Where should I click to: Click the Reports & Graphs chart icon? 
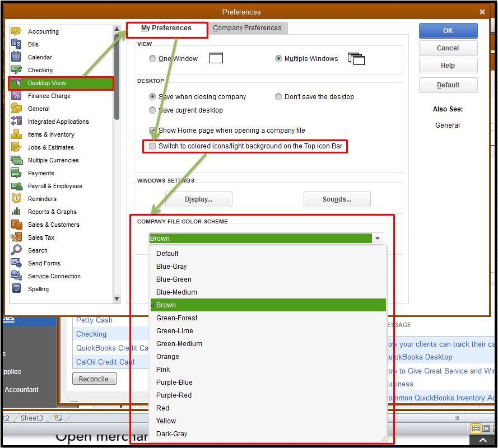pos(16,212)
